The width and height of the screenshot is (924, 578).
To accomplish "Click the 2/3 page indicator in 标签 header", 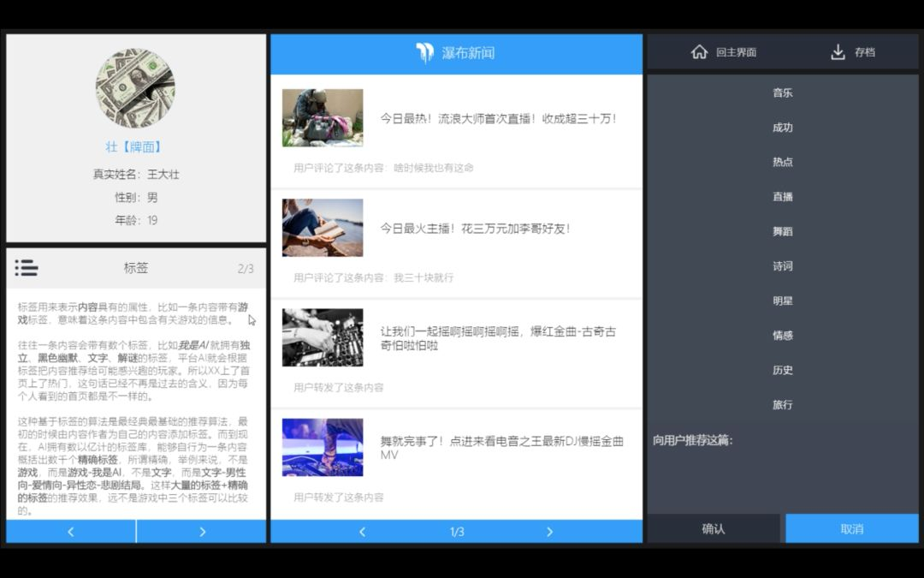I will click(246, 269).
